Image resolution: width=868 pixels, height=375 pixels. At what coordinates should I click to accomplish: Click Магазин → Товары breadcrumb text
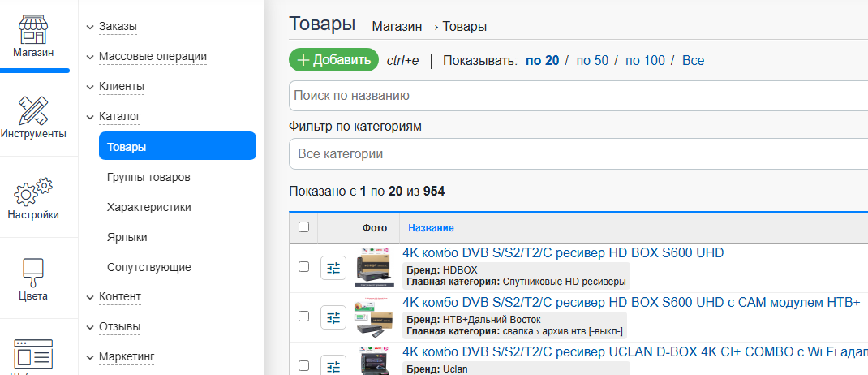pyautogui.click(x=429, y=27)
